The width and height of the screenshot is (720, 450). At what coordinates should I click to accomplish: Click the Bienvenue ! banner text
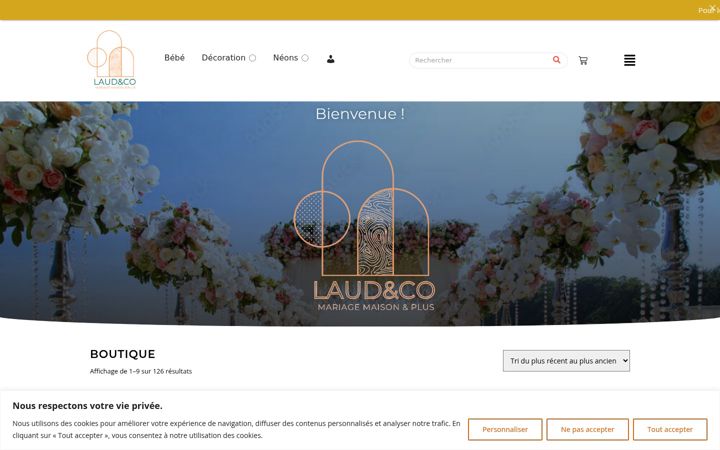pos(360,113)
